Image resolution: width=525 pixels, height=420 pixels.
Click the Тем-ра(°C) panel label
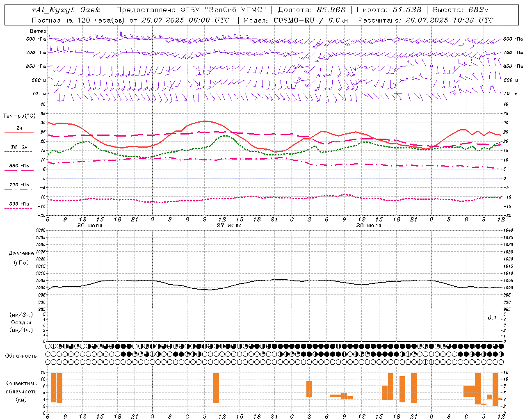pyautogui.click(x=19, y=116)
